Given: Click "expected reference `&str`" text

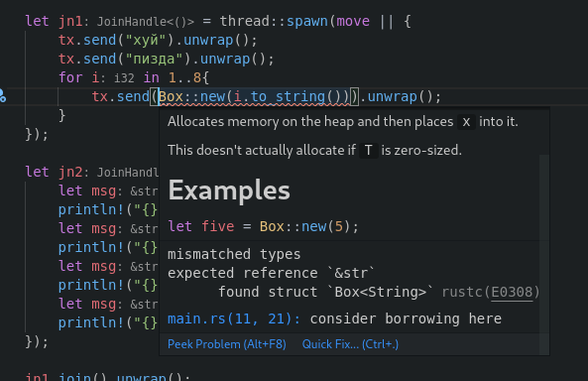Looking at the screenshot, I should coord(271,273).
